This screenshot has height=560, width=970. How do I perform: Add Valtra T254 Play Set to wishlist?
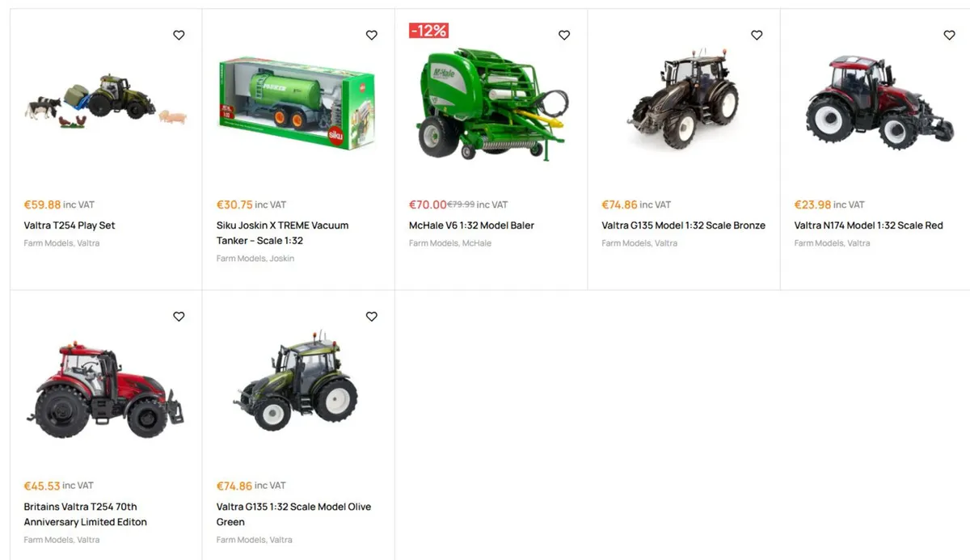click(x=179, y=35)
